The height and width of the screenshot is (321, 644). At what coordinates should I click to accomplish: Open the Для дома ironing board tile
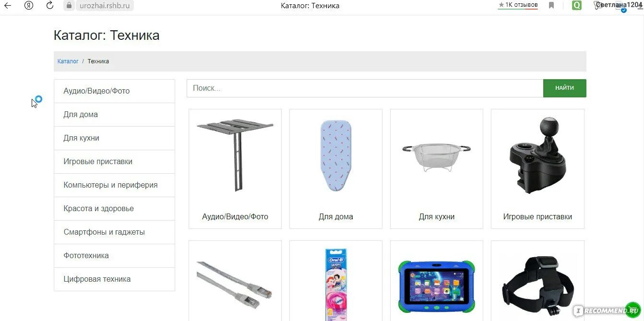336,169
